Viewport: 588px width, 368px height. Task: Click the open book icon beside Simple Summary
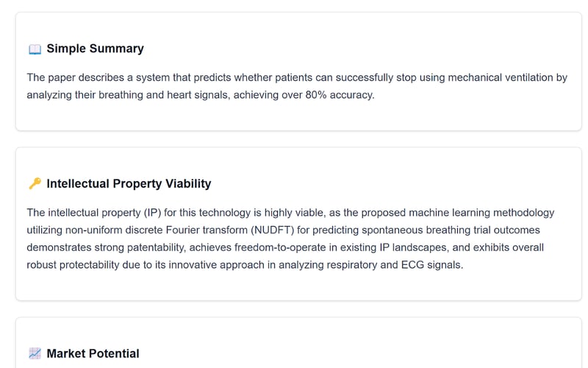click(x=35, y=49)
